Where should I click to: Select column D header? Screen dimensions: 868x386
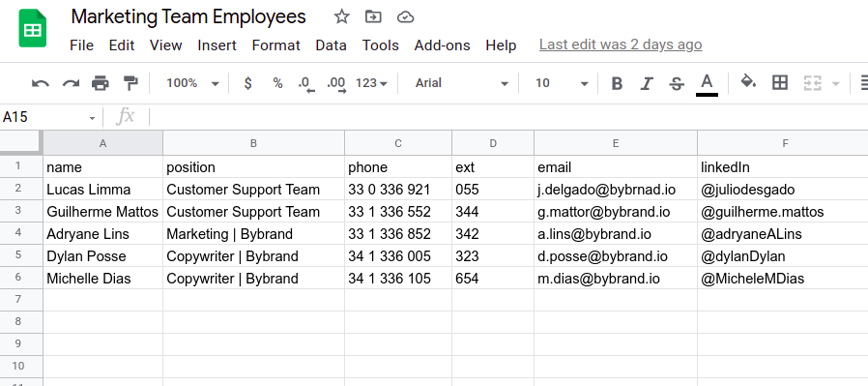(x=493, y=143)
